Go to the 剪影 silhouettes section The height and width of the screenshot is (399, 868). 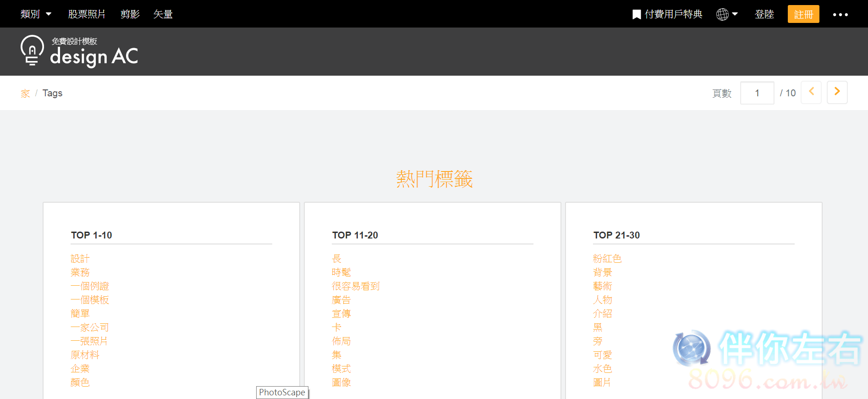pyautogui.click(x=130, y=14)
